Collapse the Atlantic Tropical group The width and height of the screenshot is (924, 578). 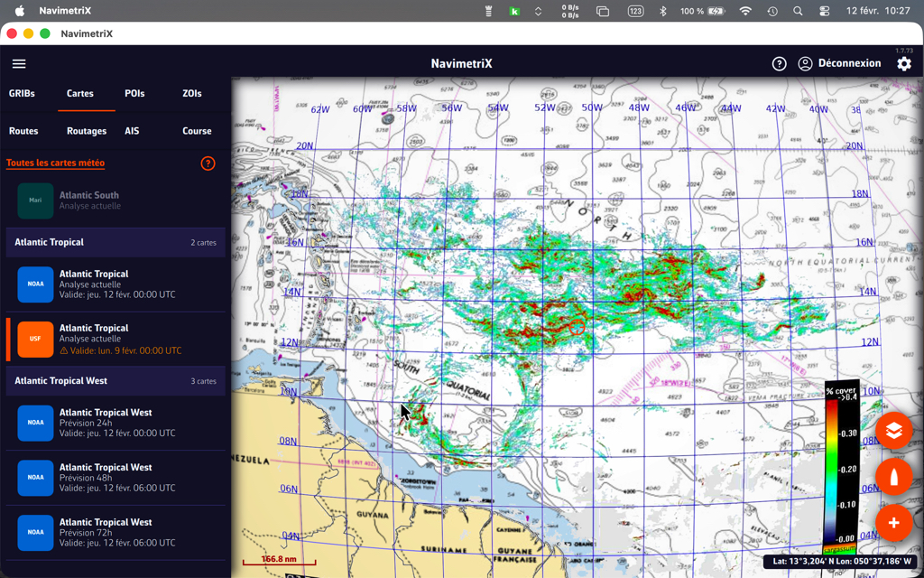115,242
